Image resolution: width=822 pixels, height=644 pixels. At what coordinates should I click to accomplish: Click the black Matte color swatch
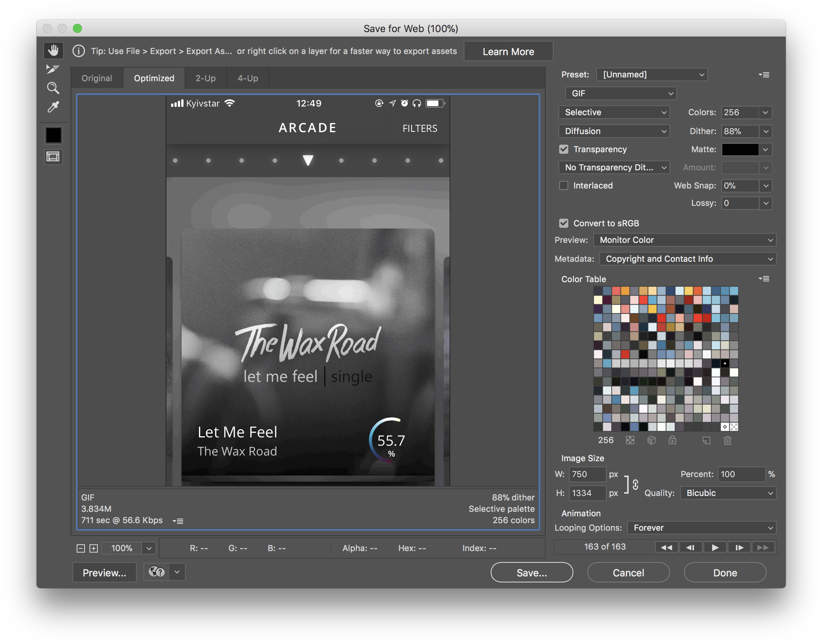(740, 150)
